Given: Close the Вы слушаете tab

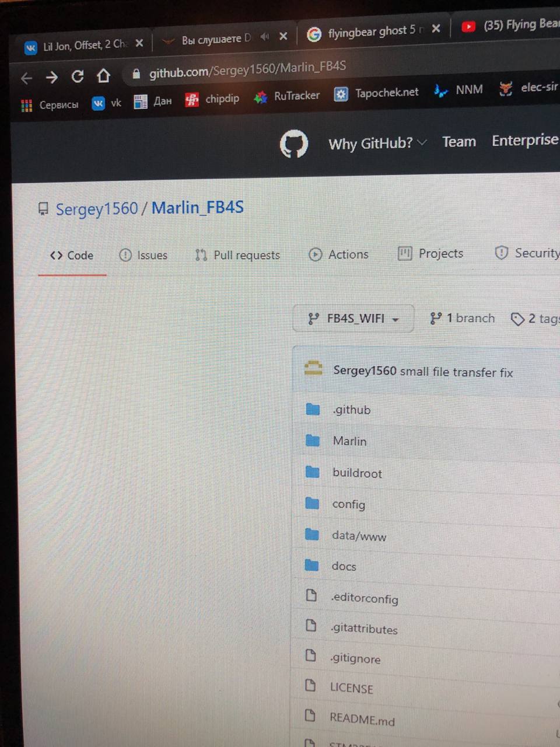Looking at the screenshot, I should 283,36.
